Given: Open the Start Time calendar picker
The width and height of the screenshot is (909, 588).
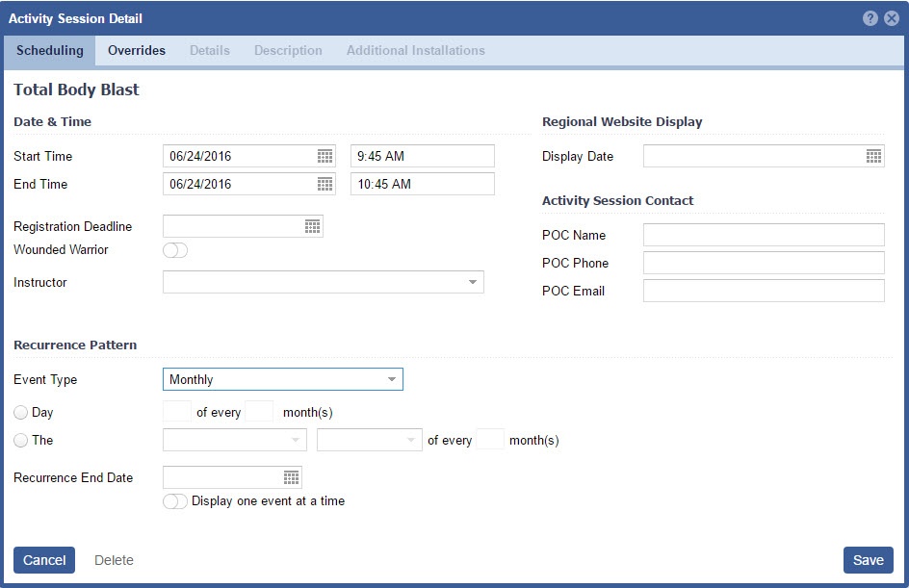Looking at the screenshot, I should 325,156.
